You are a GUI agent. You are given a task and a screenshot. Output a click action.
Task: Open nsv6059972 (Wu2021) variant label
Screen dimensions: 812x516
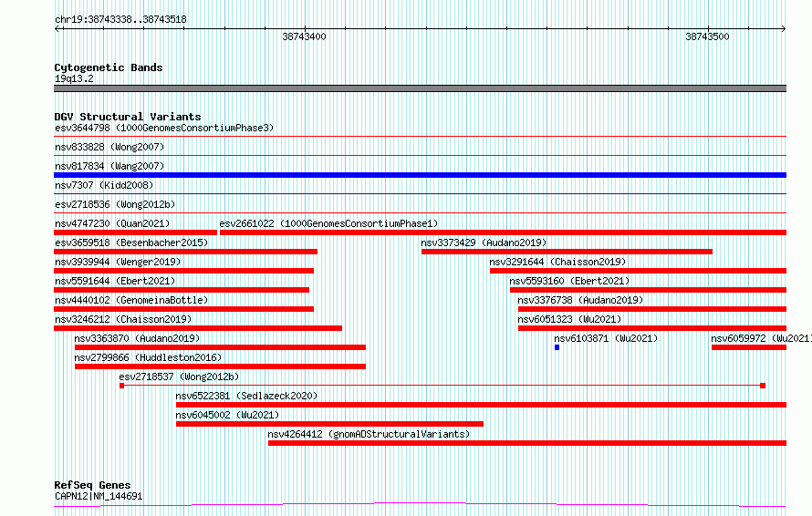click(761, 338)
